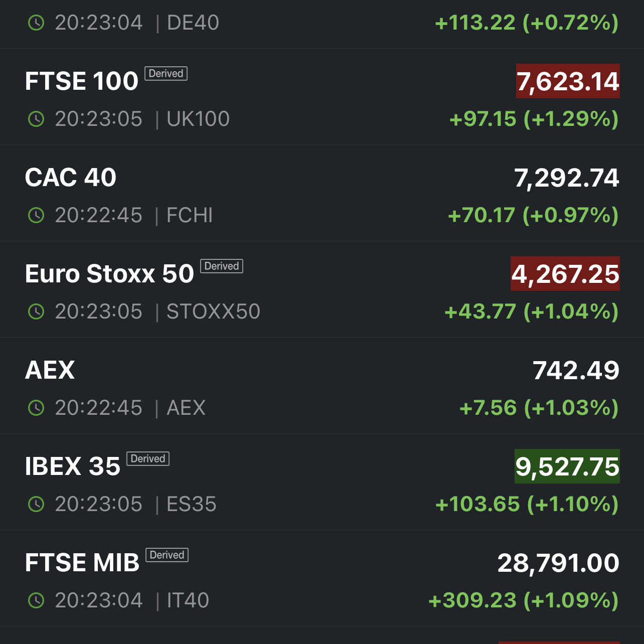Click the Derived badge beside FTSE MIB
The image size is (644, 644).
pyautogui.click(x=167, y=555)
